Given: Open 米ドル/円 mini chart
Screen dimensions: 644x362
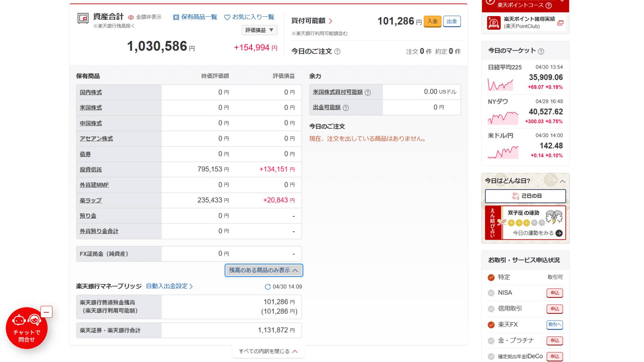Looking at the screenshot, I should click(x=503, y=153).
